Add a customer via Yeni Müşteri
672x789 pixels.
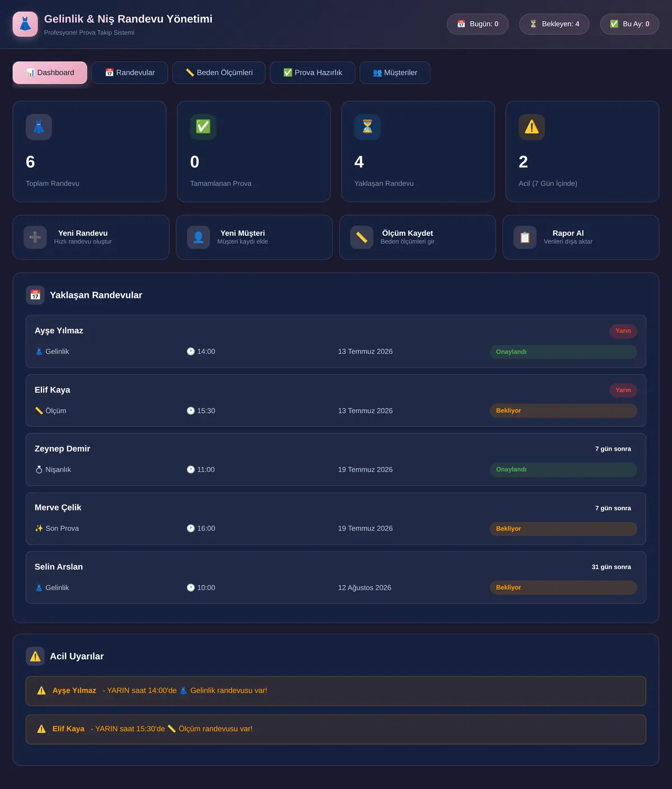[254, 237]
